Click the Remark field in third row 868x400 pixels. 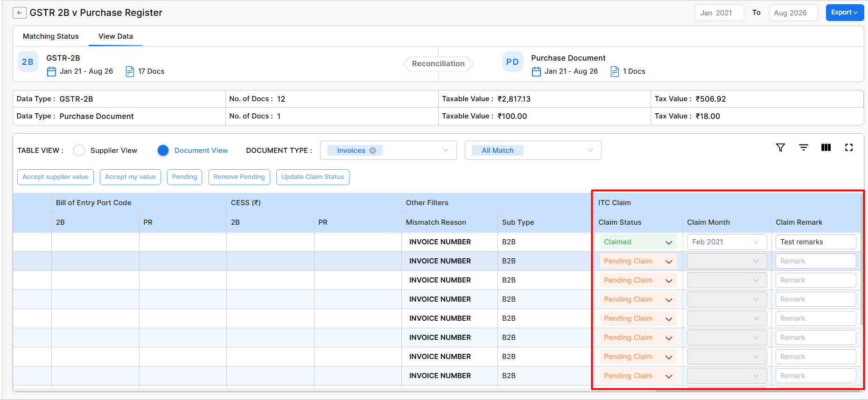[816, 280]
